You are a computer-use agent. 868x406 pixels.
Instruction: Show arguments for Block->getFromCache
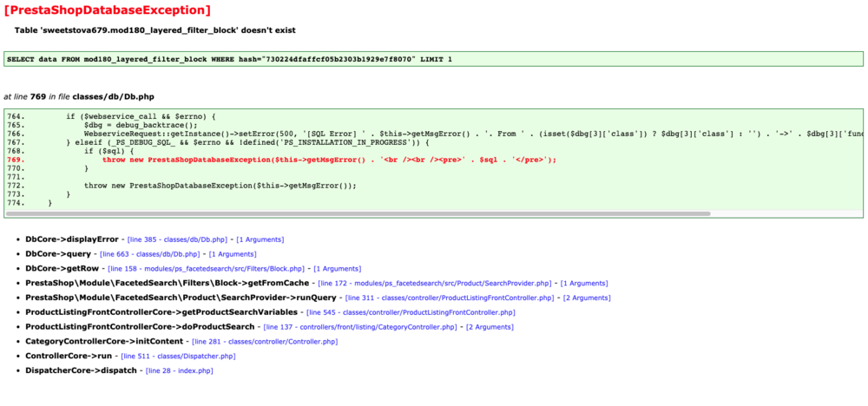(584, 283)
